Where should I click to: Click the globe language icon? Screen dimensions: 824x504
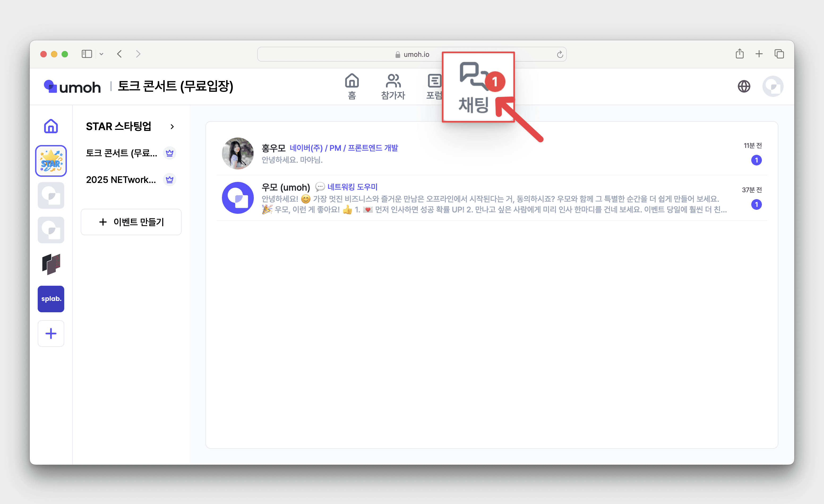click(744, 86)
